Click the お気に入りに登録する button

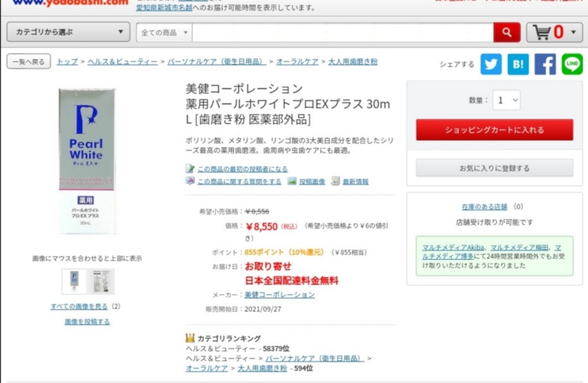494,168
